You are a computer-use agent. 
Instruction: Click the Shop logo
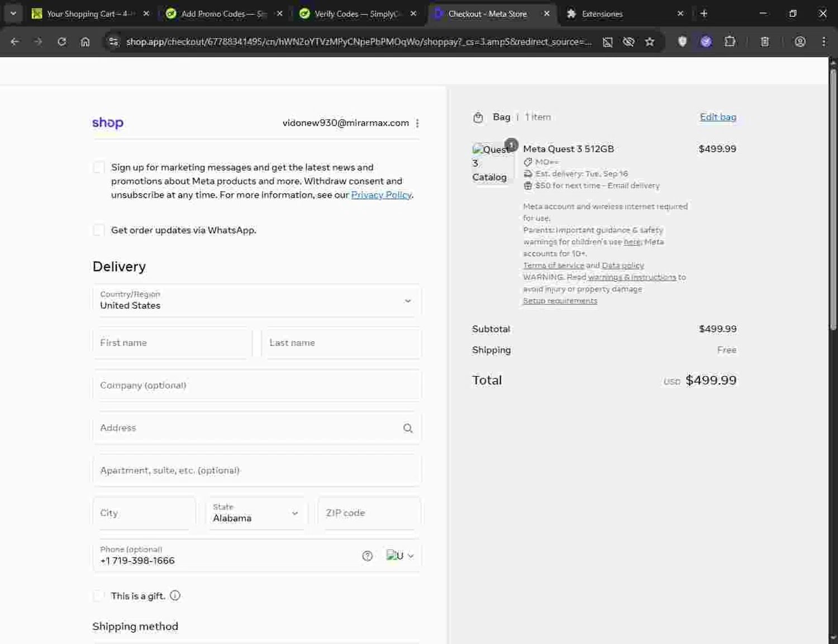108,123
